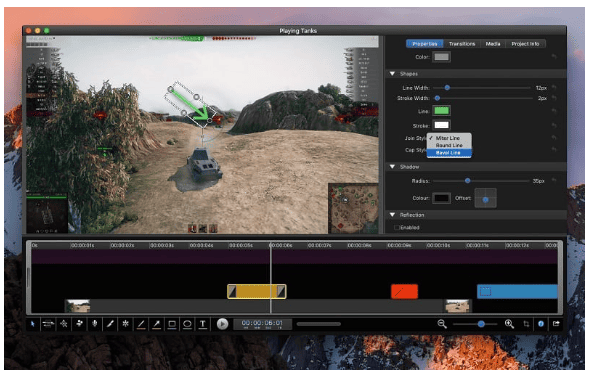
Task: Collapse the Shadow section
Action: pos(392,166)
